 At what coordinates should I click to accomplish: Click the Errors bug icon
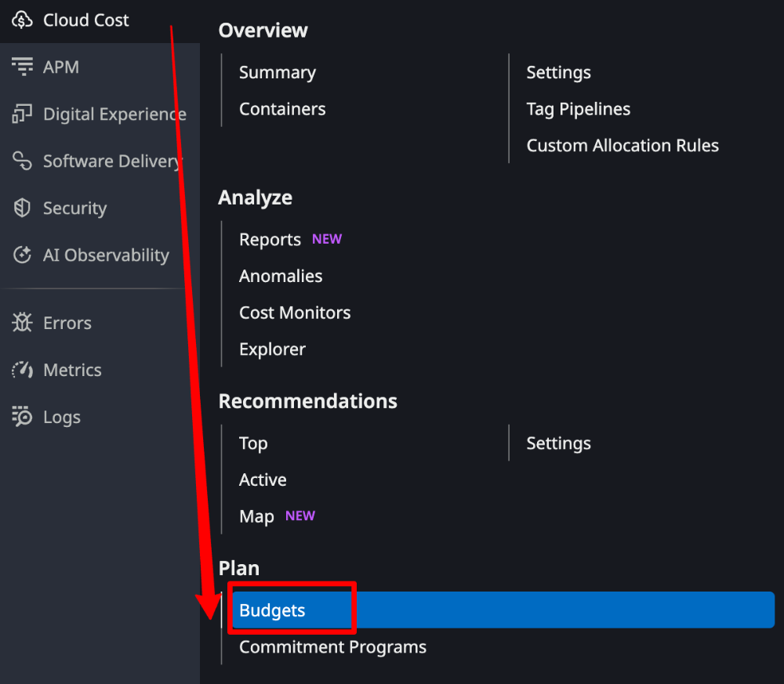click(x=22, y=323)
